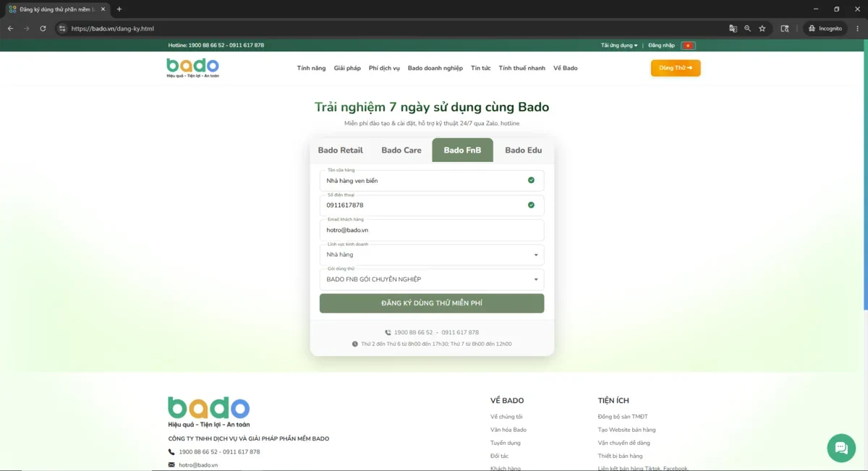Click in Tên cửa hàng input field
The image size is (868, 471).
tap(432, 180)
